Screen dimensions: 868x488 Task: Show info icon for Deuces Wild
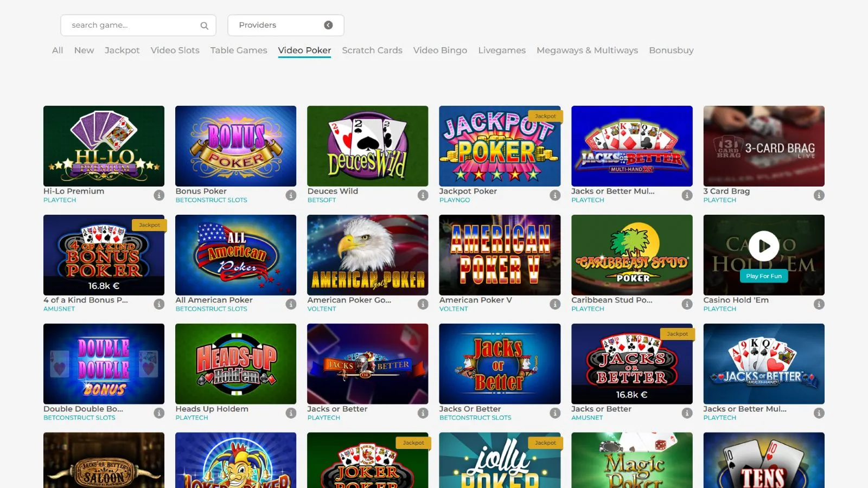pyautogui.click(x=423, y=195)
